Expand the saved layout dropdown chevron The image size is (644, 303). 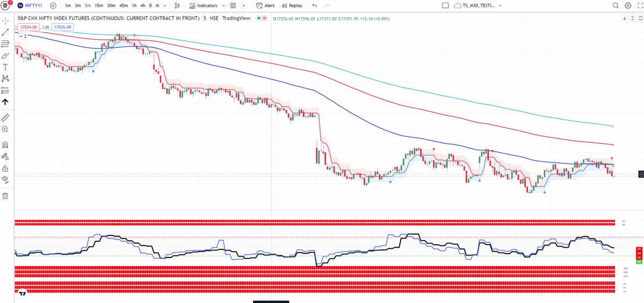500,5
